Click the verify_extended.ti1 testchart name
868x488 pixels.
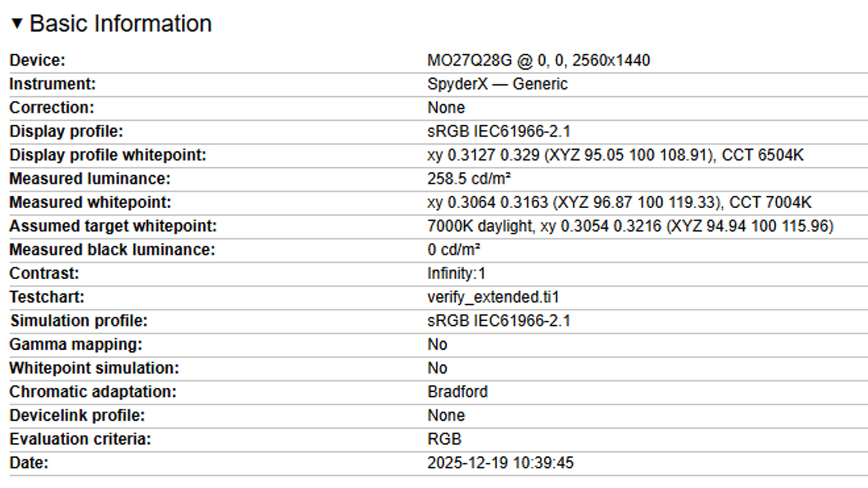(x=493, y=297)
